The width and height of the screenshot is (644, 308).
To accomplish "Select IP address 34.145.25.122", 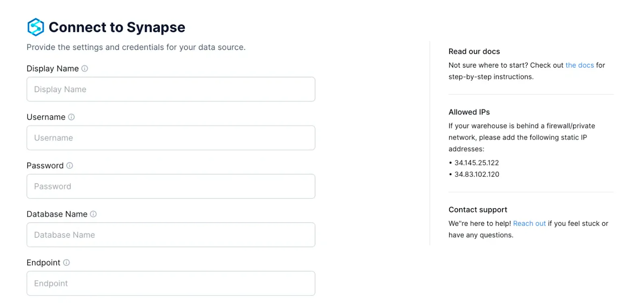I will [477, 163].
